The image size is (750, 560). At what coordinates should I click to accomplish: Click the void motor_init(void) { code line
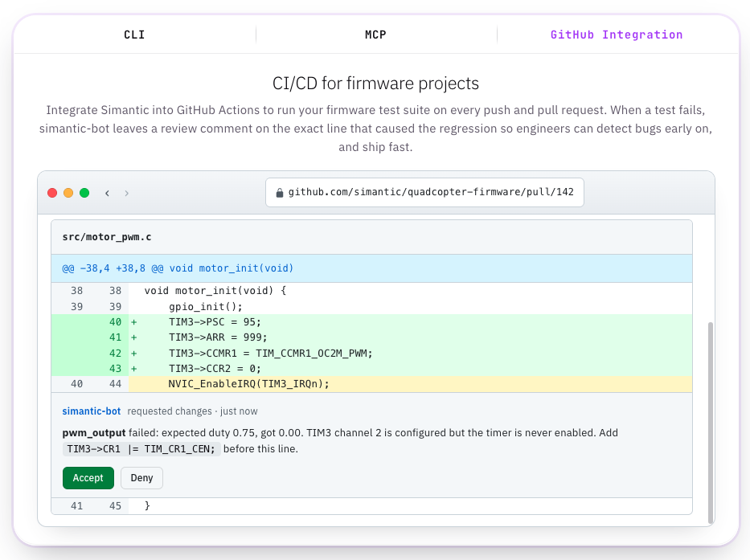(x=371, y=291)
